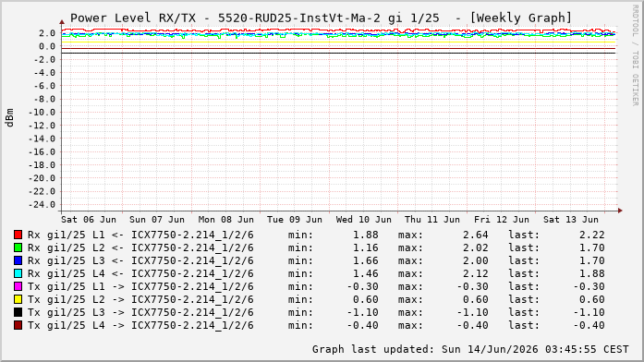
Task: Click the Tx L1 min value -0.30
Action: click(363, 287)
